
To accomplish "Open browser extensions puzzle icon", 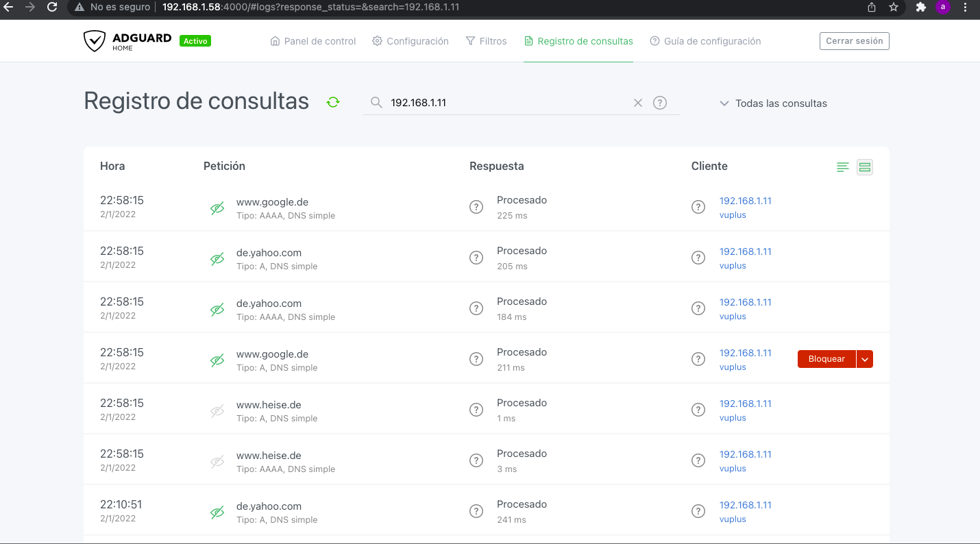I will [920, 8].
